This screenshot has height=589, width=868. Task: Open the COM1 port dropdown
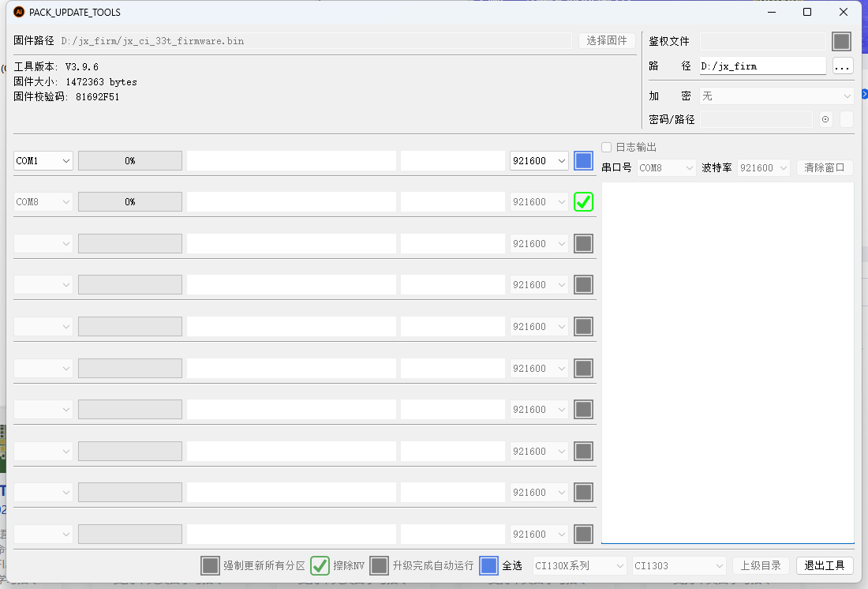(43, 160)
